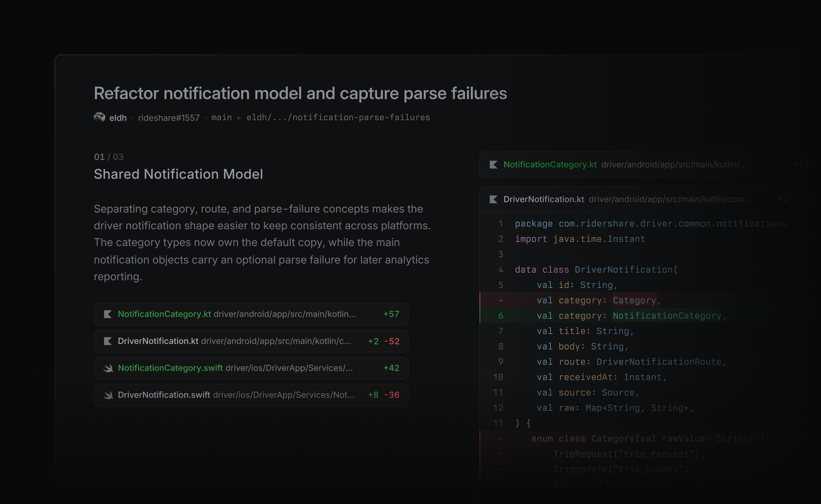Open NotificationCategory.swift in the file list
Image resolution: width=821 pixels, height=504 pixels.
pyautogui.click(x=251, y=368)
